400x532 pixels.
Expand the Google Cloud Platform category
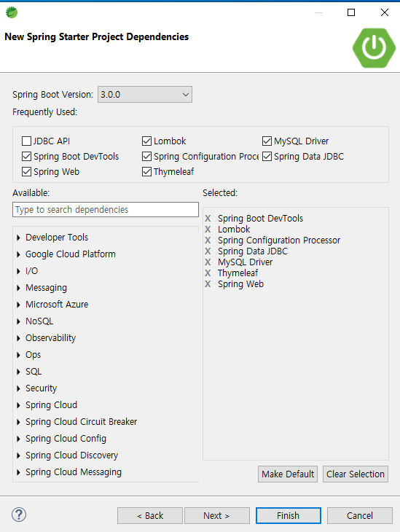18,254
